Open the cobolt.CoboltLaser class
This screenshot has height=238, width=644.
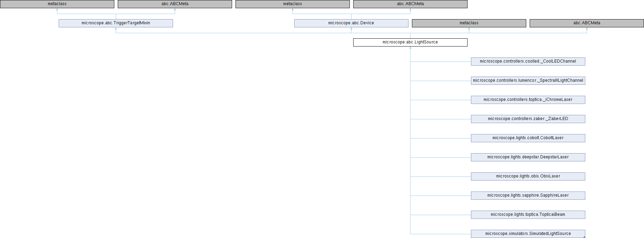(x=528, y=138)
